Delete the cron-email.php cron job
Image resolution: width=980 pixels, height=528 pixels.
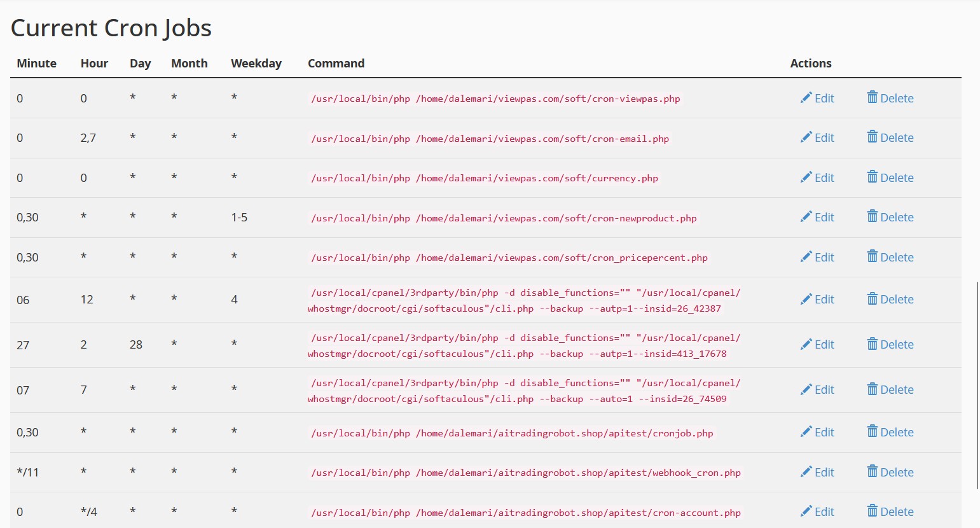point(890,137)
